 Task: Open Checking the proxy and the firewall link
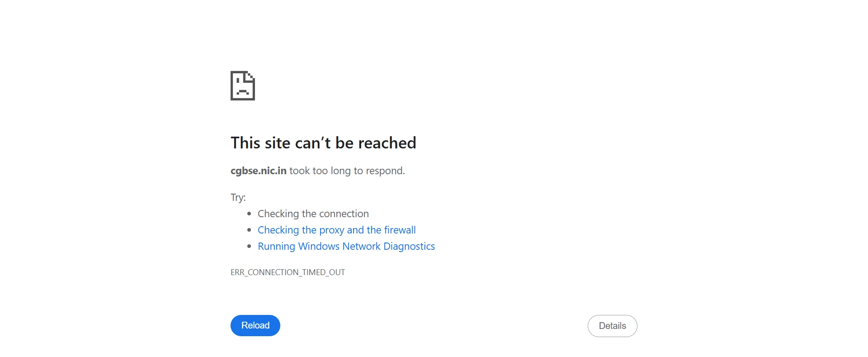(x=336, y=230)
